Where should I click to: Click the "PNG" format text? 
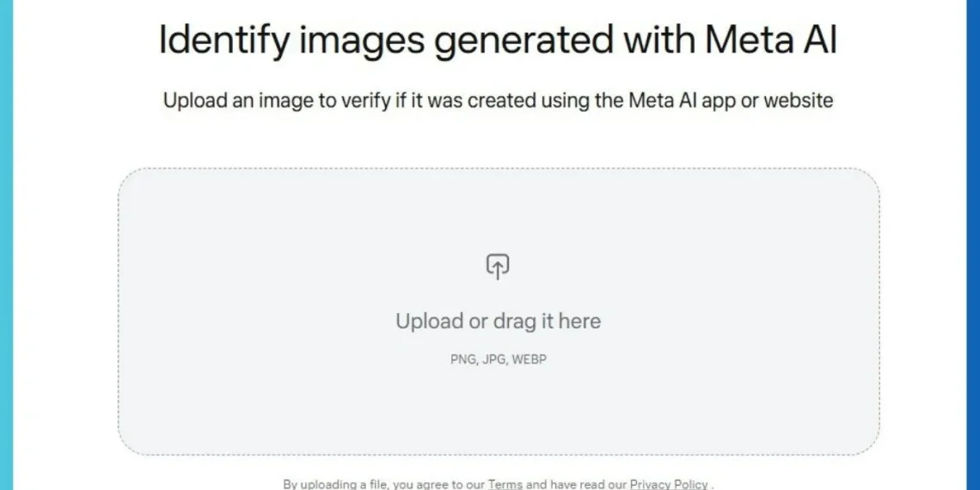tap(463, 359)
